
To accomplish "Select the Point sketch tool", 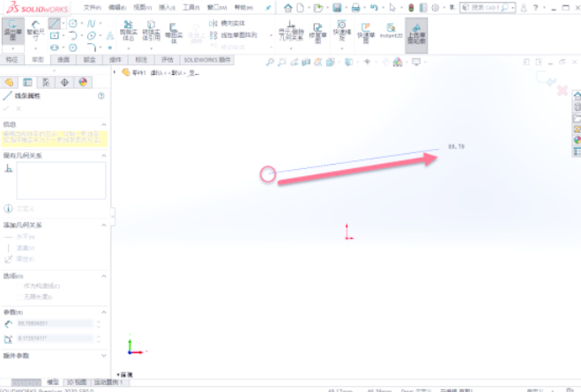I will point(110,48).
